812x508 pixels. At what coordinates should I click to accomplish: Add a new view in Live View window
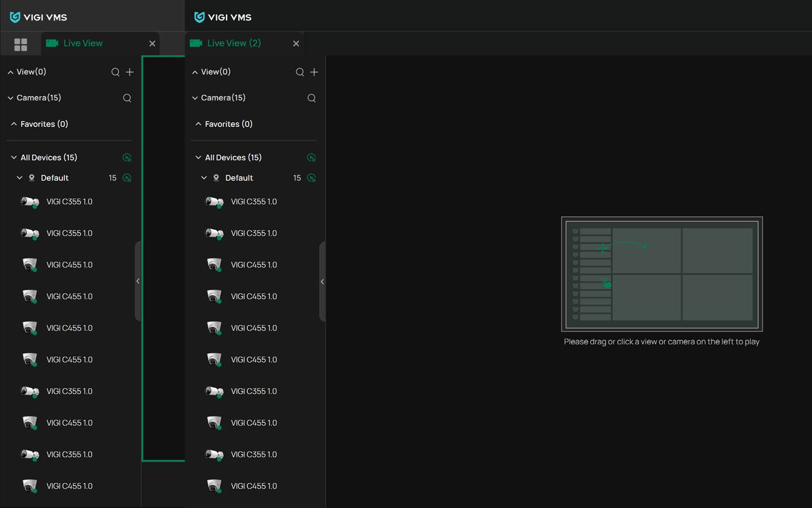click(130, 72)
